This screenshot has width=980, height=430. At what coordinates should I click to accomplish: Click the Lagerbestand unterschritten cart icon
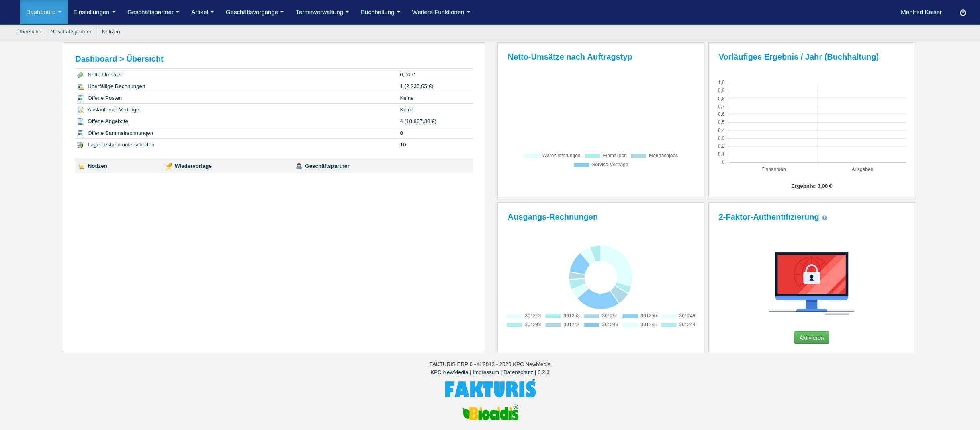point(80,145)
